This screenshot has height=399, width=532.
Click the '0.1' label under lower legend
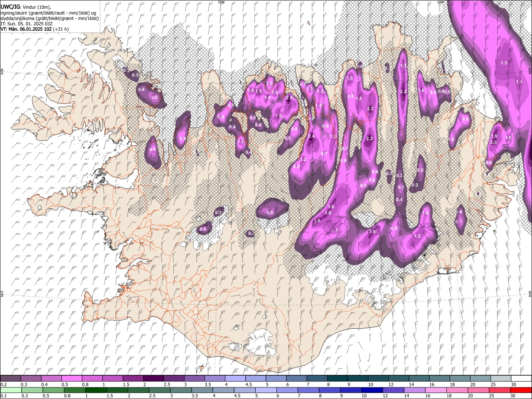point(4,396)
